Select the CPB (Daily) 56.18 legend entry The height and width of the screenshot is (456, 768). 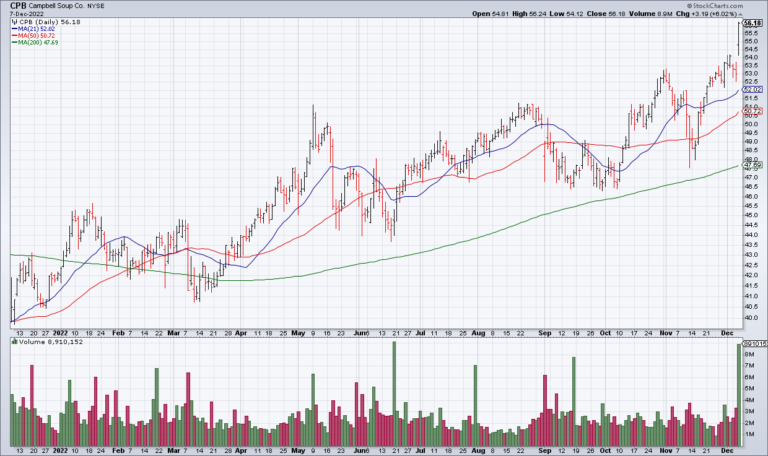(x=49, y=22)
